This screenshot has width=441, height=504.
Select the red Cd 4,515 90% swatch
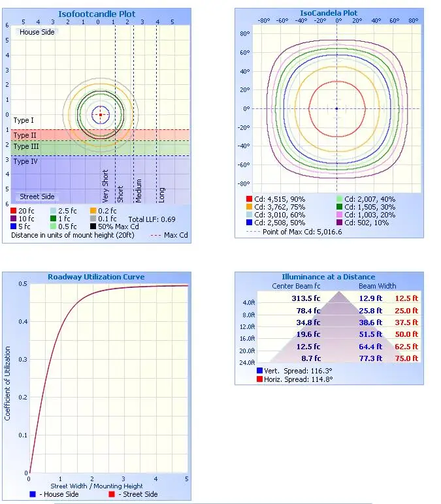pyautogui.click(x=249, y=199)
